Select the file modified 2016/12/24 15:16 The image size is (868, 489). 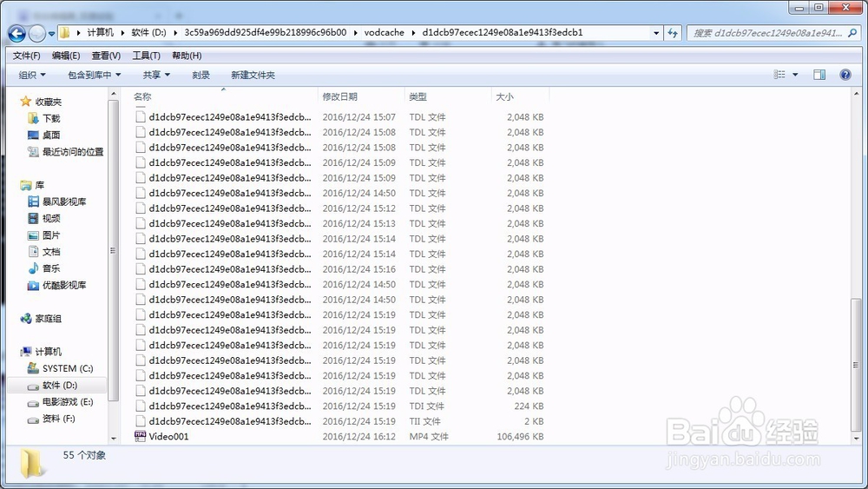339,269
